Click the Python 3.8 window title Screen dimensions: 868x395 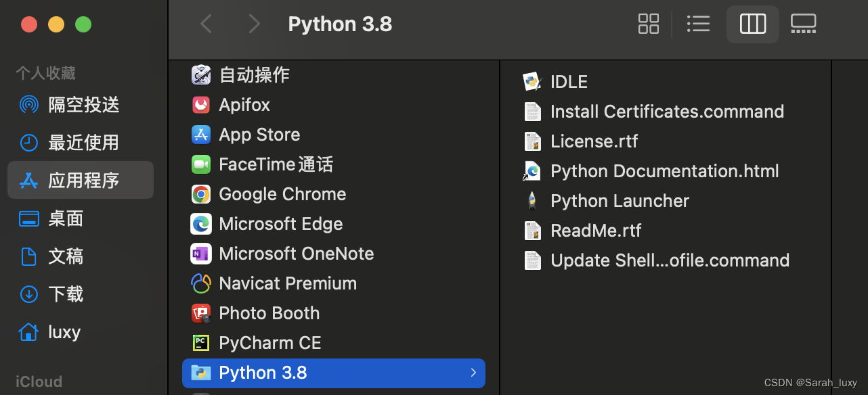tap(340, 24)
